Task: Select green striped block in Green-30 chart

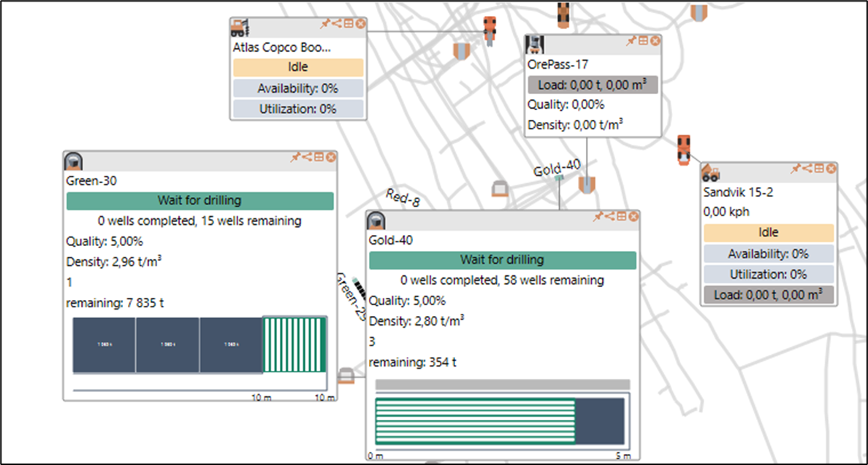Action: [294, 345]
